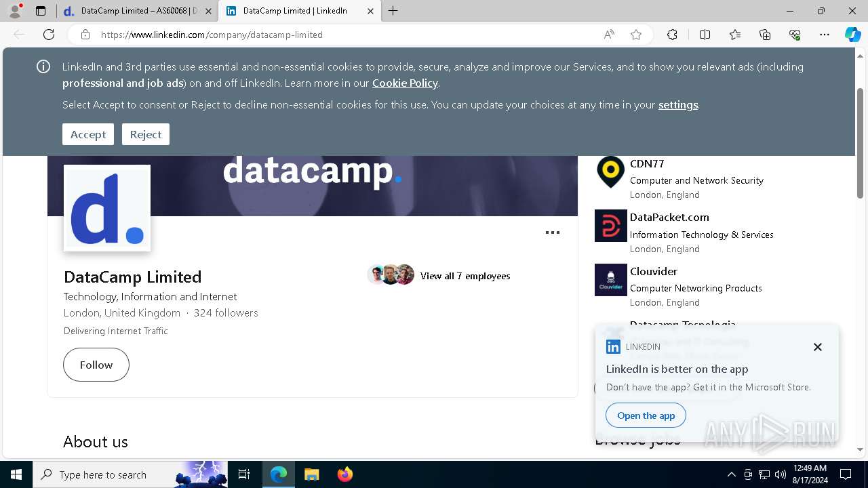
Task: Open the Windows Start menu
Action: pyautogui.click(x=16, y=474)
